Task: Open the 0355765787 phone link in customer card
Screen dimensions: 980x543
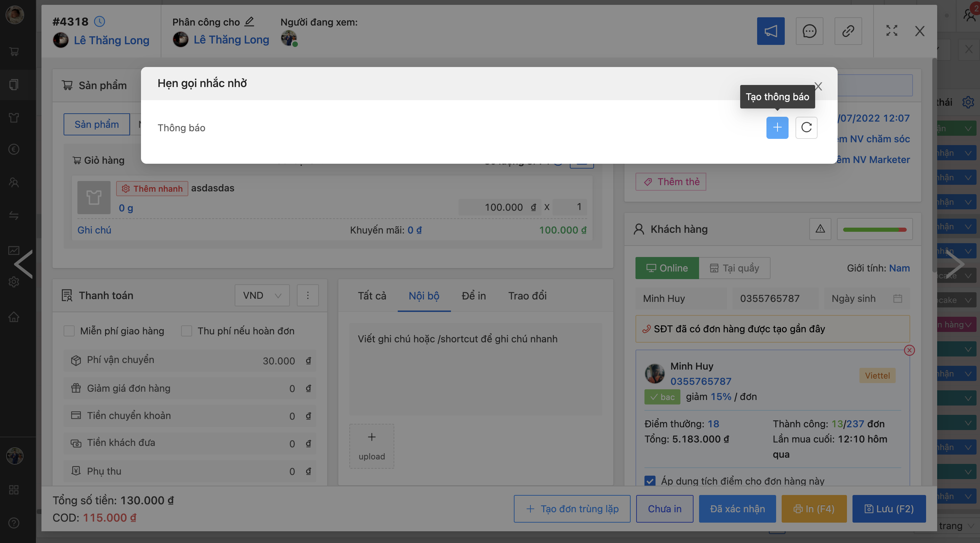Action: click(x=700, y=381)
